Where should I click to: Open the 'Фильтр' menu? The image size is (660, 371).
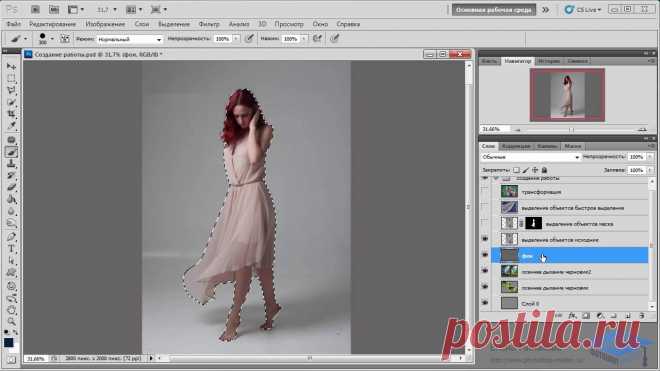tap(209, 24)
